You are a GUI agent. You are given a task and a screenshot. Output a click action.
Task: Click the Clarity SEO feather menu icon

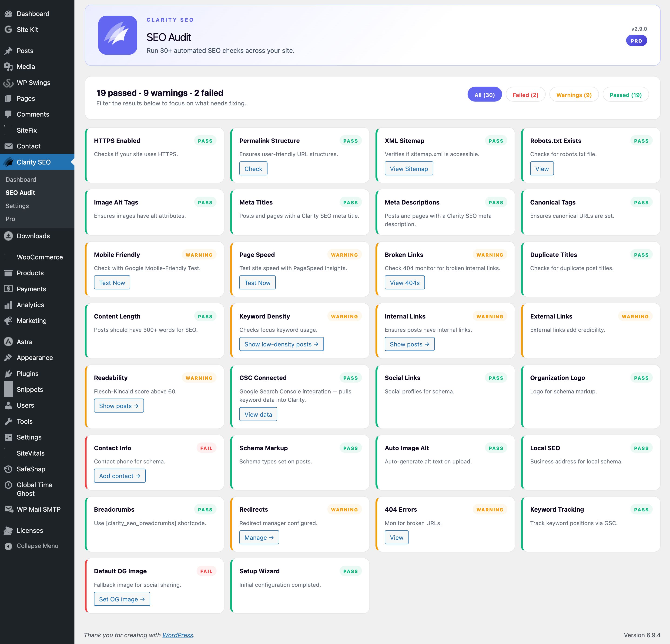pos(8,162)
